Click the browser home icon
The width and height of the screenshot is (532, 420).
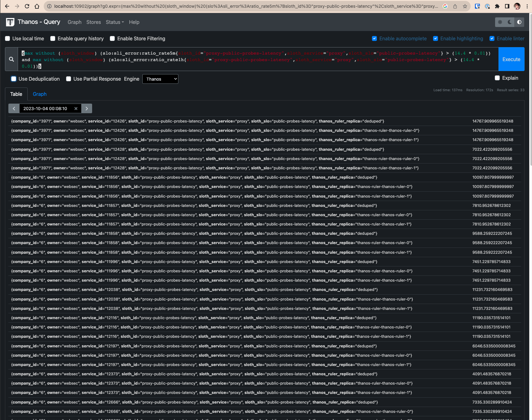pos(37,6)
